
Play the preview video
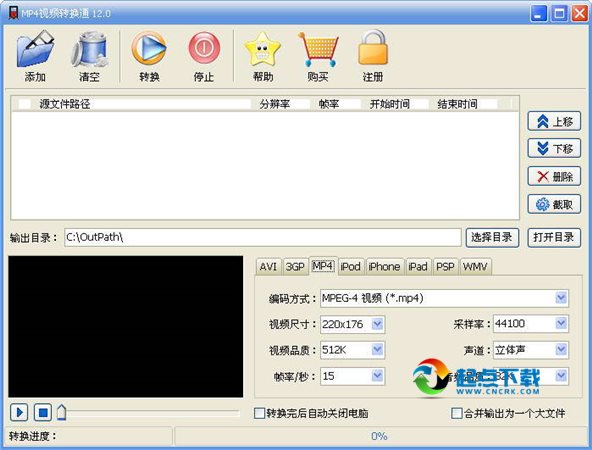coord(19,412)
